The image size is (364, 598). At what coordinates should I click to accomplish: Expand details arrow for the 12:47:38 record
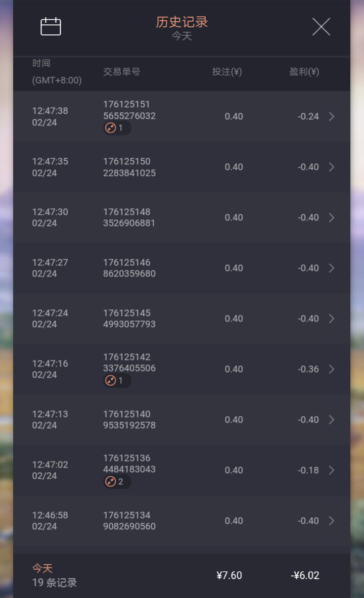(332, 117)
